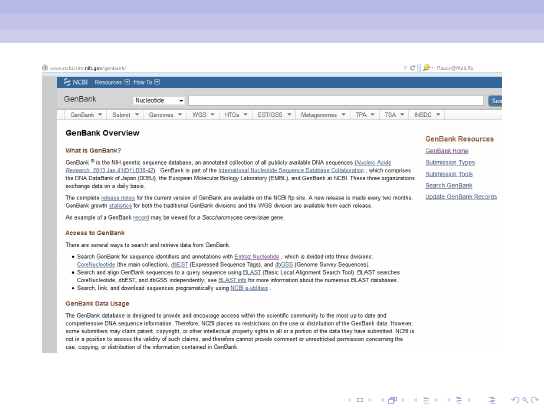
Task: Click the Entrez Nucleotide link
Action: click(257, 257)
